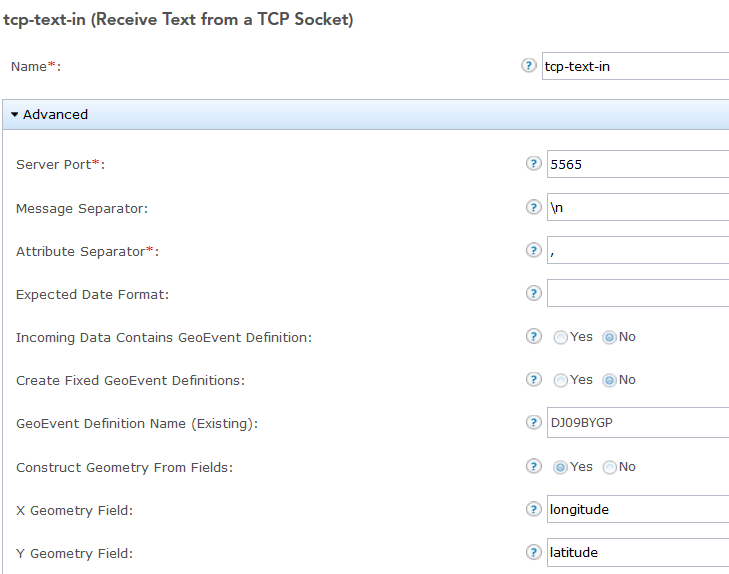Click the X Geometry Field input
The width and height of the screenshot is (729, 574).
pos(637,509)
